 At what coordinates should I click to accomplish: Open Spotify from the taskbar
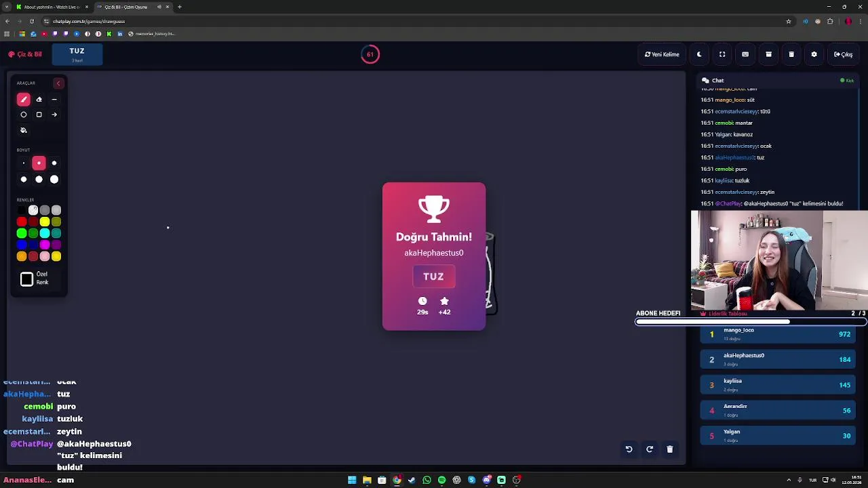(x=441, y=480)
